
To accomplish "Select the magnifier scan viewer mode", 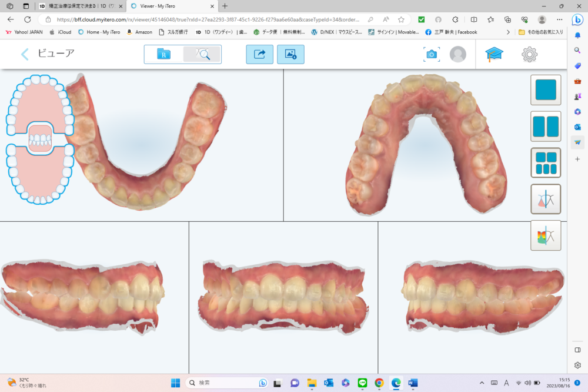I will point(202,54).
